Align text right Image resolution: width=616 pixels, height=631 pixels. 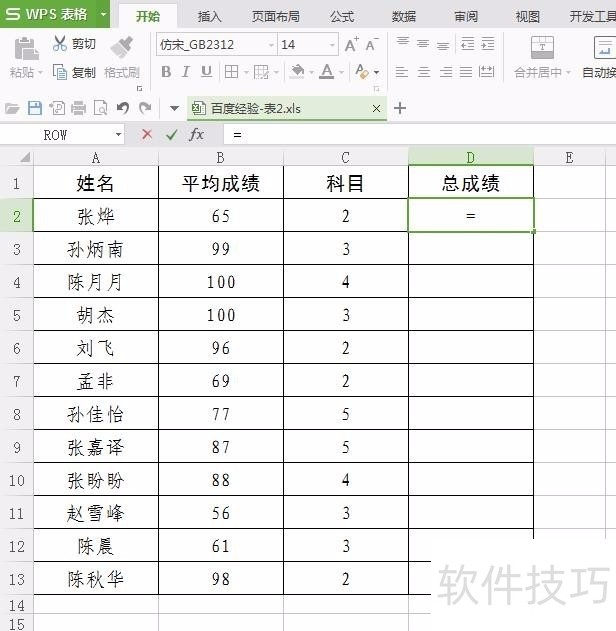click(445, 72)
